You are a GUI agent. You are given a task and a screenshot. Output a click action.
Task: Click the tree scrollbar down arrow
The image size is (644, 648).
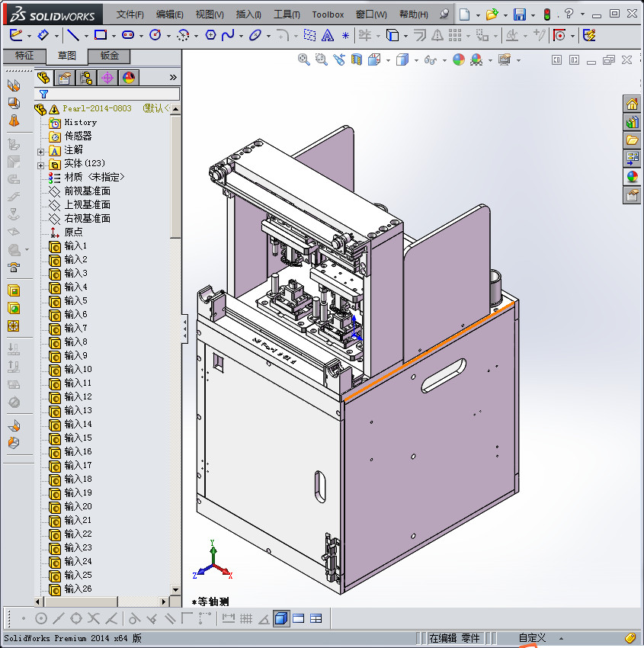(175, 590)
